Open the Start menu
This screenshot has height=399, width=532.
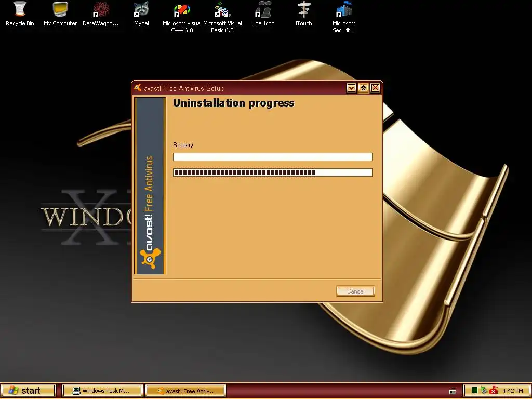(29, 391)
